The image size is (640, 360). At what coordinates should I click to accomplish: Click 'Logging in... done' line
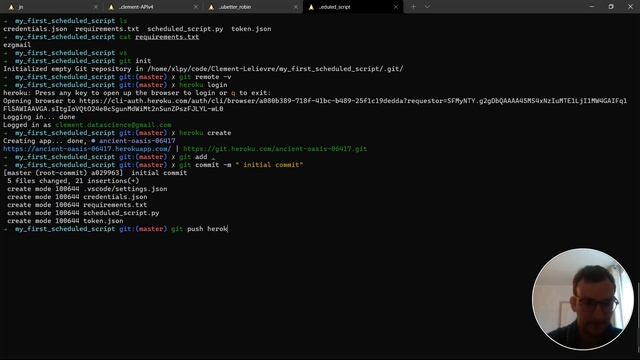39,117
